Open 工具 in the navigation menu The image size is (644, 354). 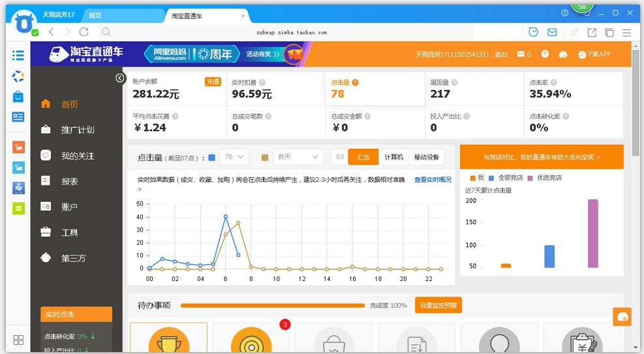pyautogui.click(x=69, y=233)
